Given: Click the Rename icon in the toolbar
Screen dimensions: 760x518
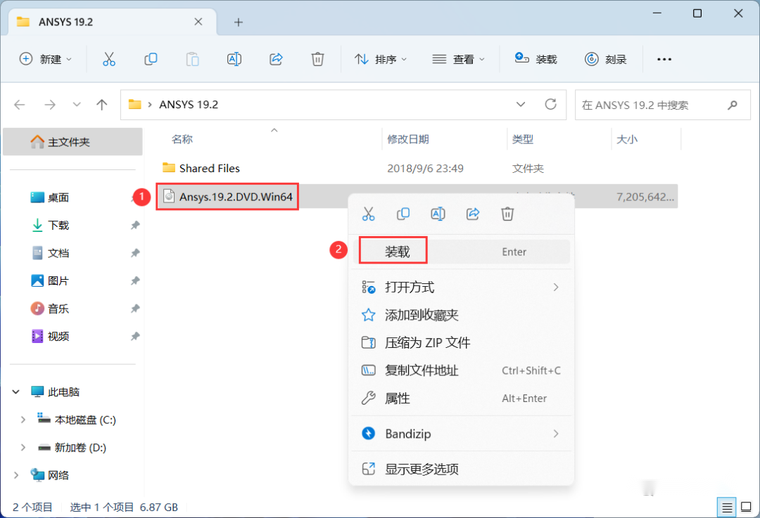Looking at the screenshot, I should [x=235, y=59].
